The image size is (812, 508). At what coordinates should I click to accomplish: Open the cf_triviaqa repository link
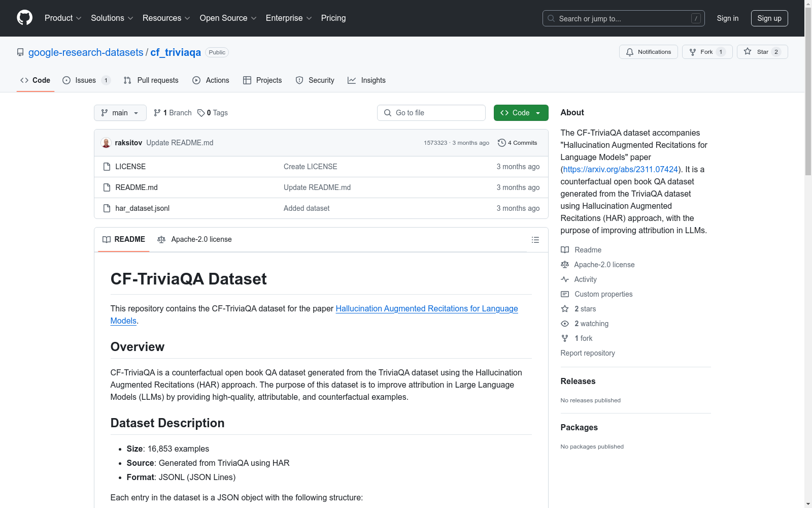176,52
